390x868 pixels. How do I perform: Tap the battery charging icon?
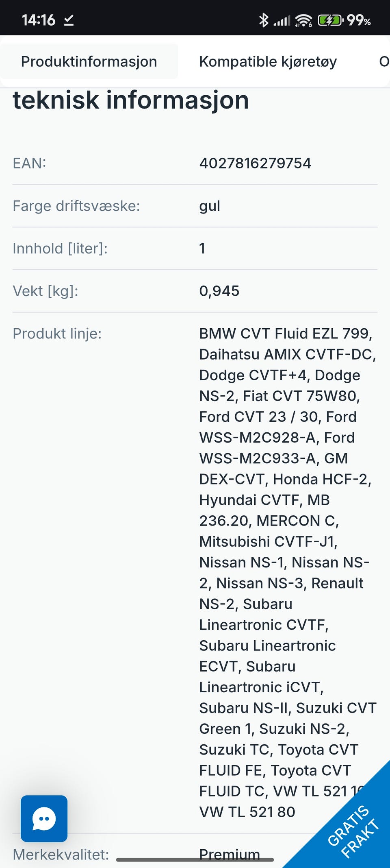coord(330,20)
